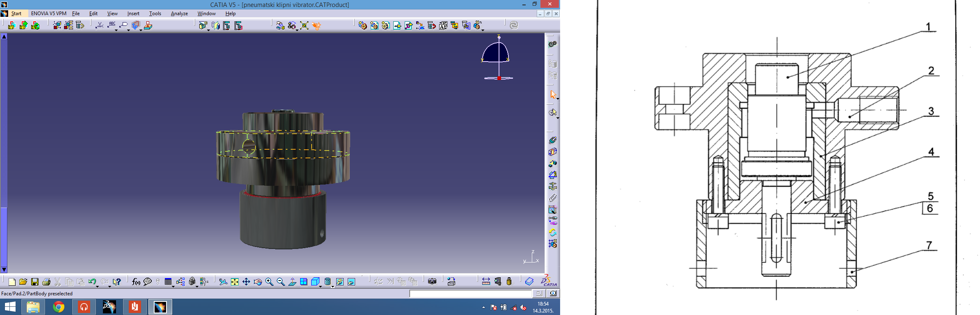The width and height of the screenshot is (980, 315).
Task: Open the Capture camera tool
Action: [432, 281]
